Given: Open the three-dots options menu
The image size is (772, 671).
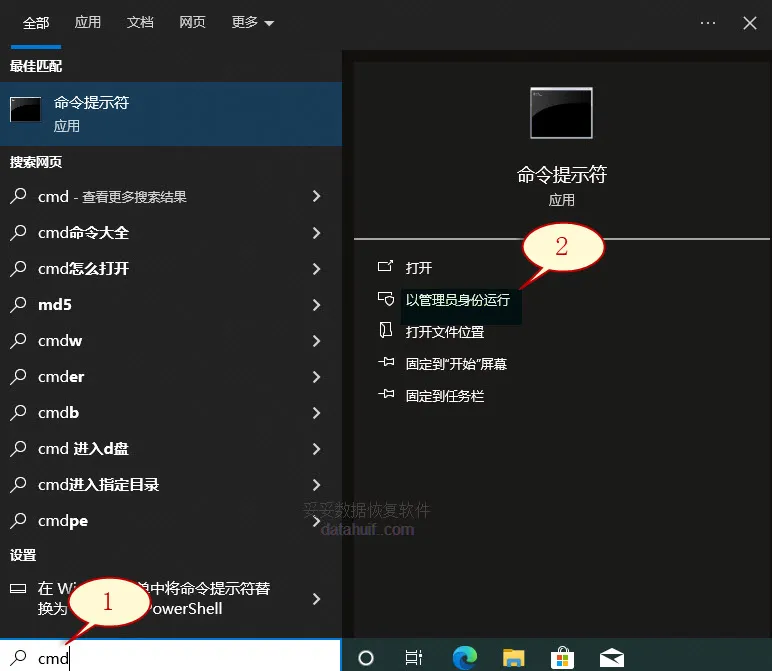Looking at the screenshot, I should click(x=708, y=22).
